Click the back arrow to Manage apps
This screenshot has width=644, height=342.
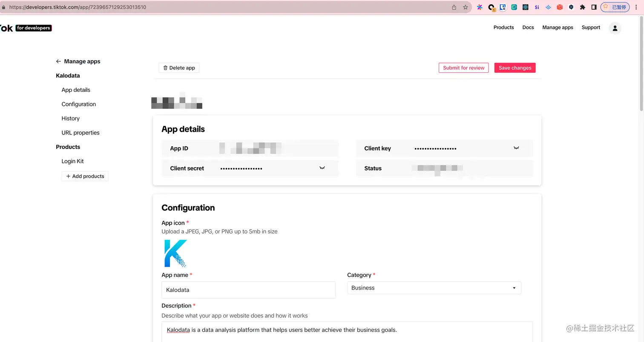coord(58,61)
